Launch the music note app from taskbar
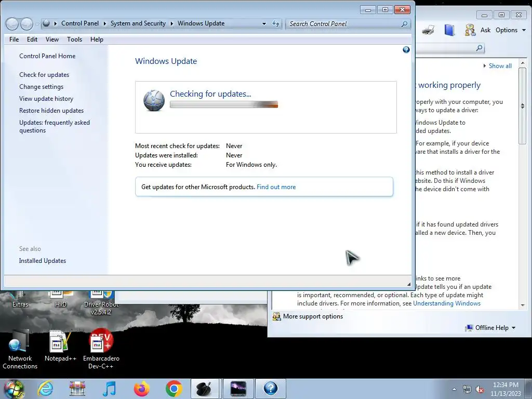532x399 pixels. pyautogui.click(x=109, y=389)
